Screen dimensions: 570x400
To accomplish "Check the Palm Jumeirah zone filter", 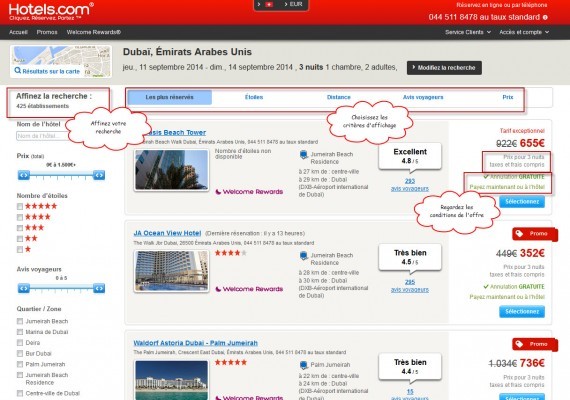I will click(x=20, y=364).
